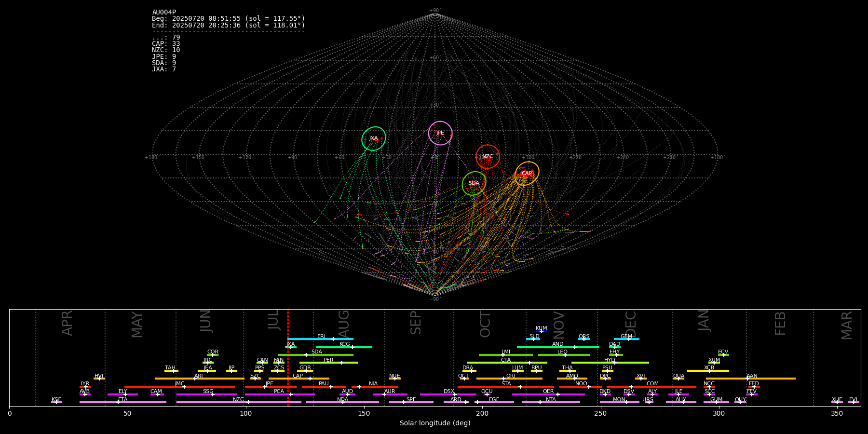The height and width of the screenshot is (434, 868).
Task: Click the −90° label at the map bottom
Action: point(434,299)
